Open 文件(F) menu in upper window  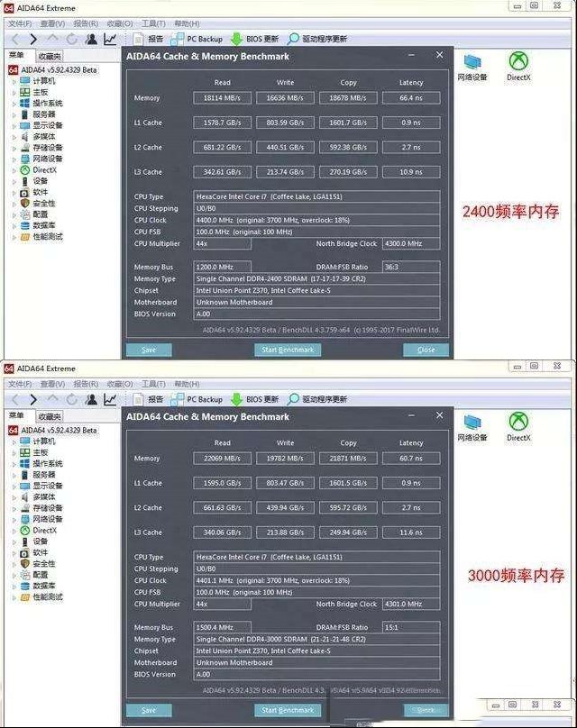tap(20, 23)
